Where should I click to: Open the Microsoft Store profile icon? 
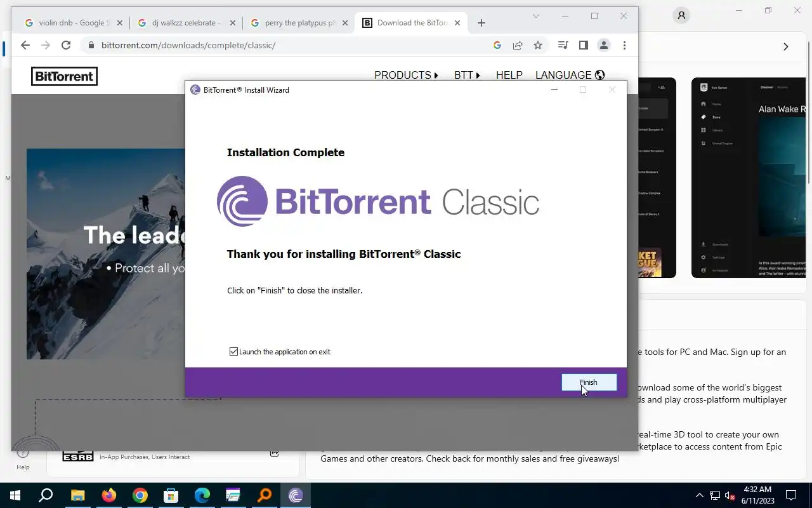point(681,15)
